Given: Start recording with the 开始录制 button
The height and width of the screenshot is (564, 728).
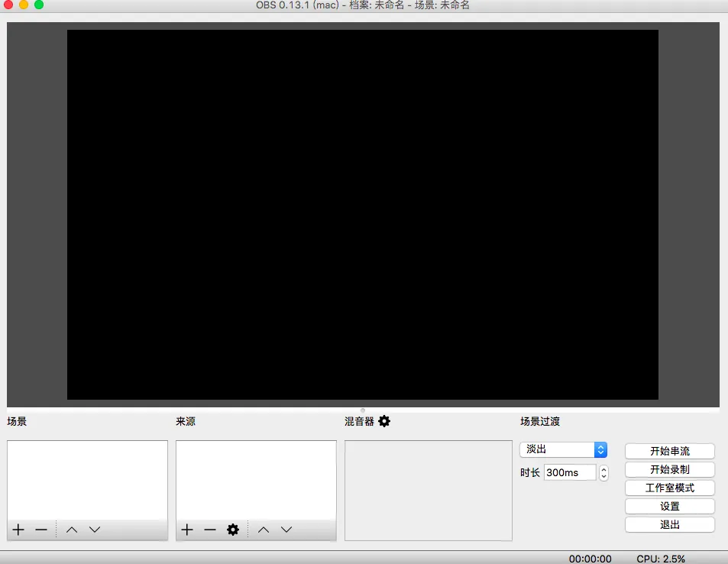Looking at the screenshot, I should point(669,469).
